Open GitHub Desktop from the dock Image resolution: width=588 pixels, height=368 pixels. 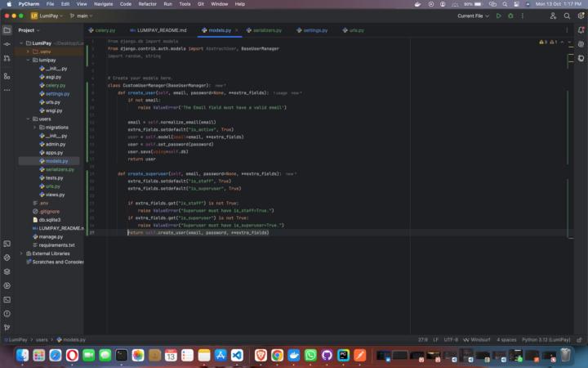coord(327,355)
